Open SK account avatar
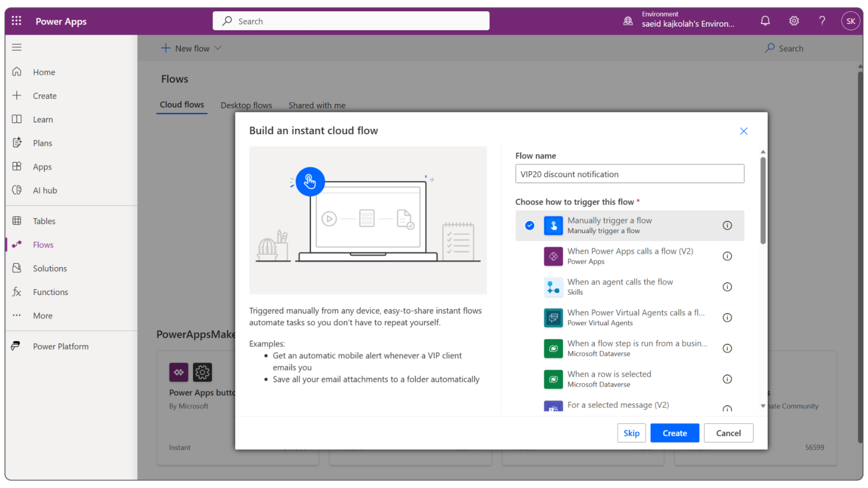The width and height of the screenshot is (868, 488). 850,21
